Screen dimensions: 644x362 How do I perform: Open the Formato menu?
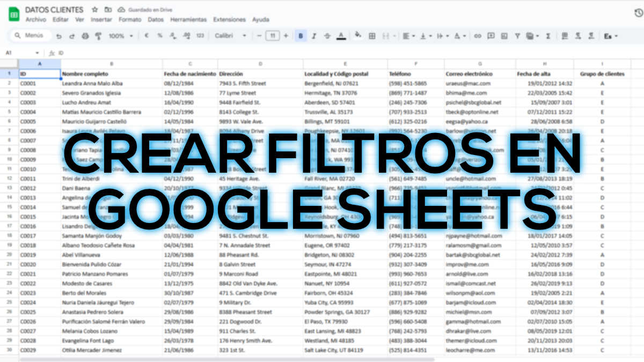[130, 19]
